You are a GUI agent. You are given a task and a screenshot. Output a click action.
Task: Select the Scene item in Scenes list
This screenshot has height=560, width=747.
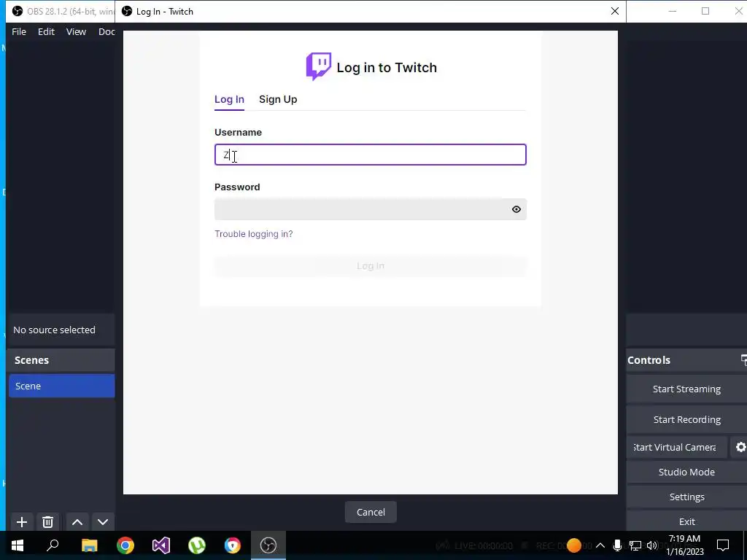61,386
